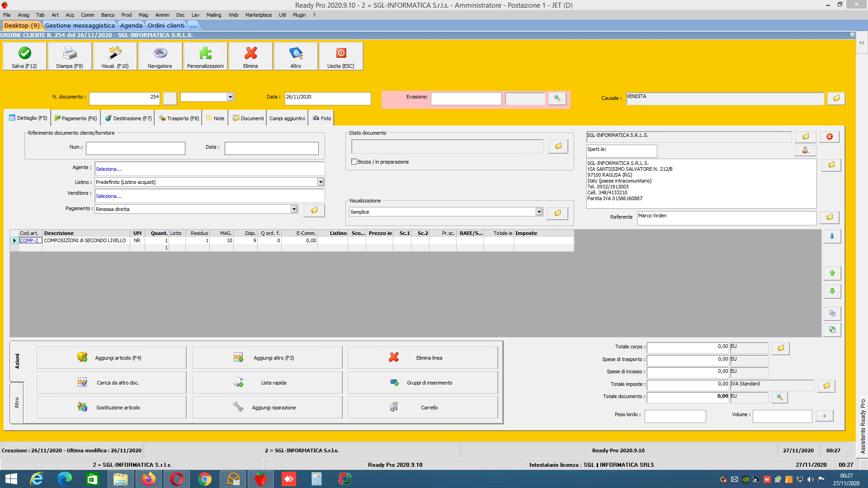The width and height of the screenshot is (868, 488).
Task: Switch to the Pagamento (F6) tab
Action: (x=75, y=118)
